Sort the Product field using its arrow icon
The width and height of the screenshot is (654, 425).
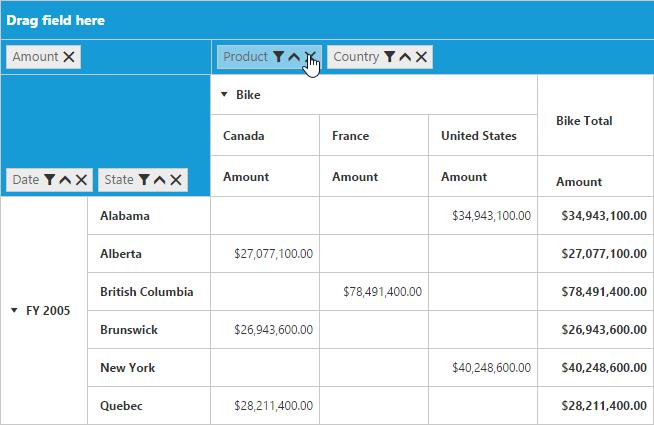coord(294,57)
